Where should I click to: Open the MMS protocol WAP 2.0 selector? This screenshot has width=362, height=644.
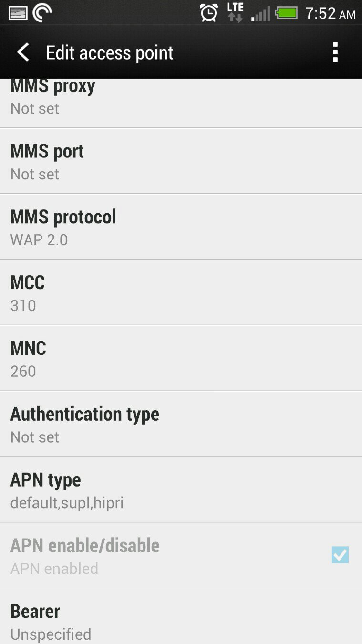point(181,227)
